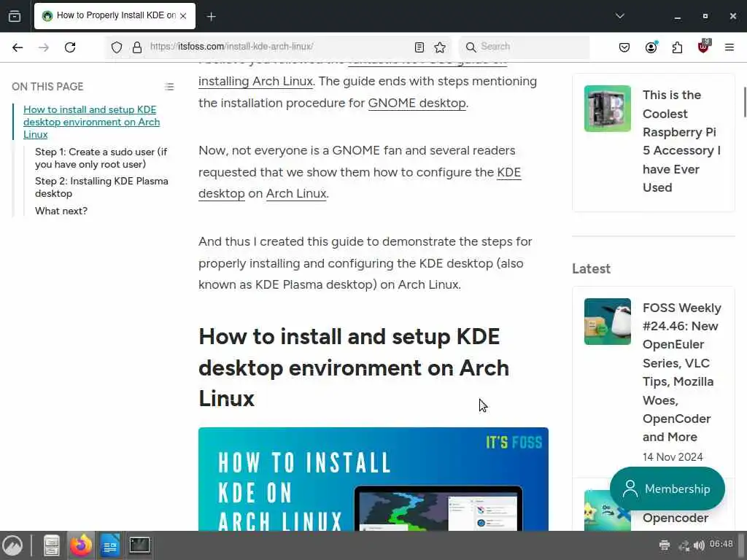Toggle Reader View for this article
Screen dimensions: 747x560
419,47
